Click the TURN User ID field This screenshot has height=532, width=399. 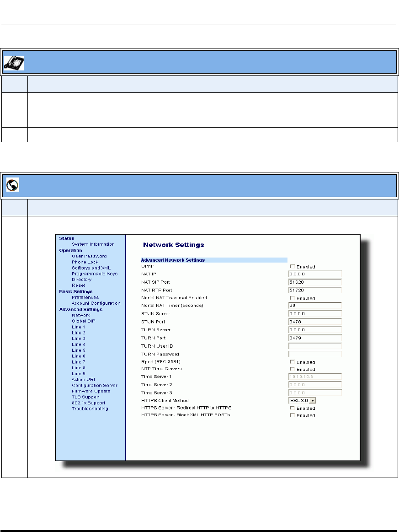click(x=315, y=346)
